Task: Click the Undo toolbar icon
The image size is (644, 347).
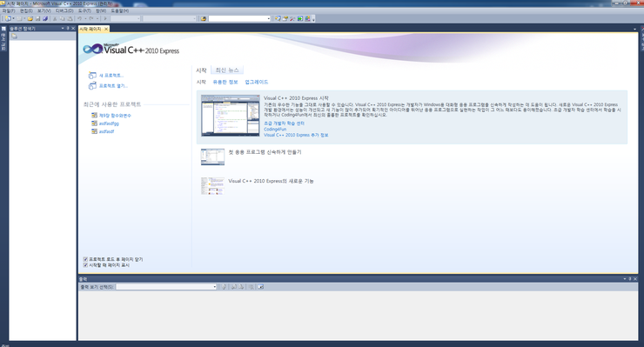Action: point(79,18)
